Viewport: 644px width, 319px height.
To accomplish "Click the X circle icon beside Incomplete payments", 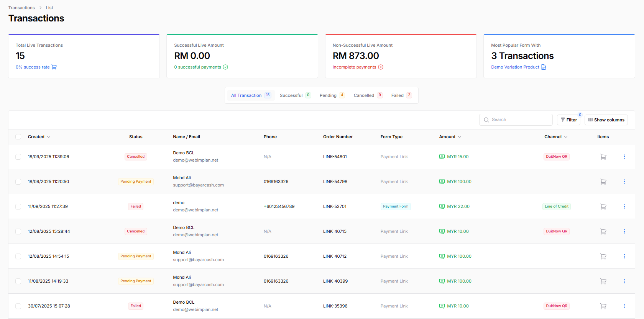I will coord(381,67).
